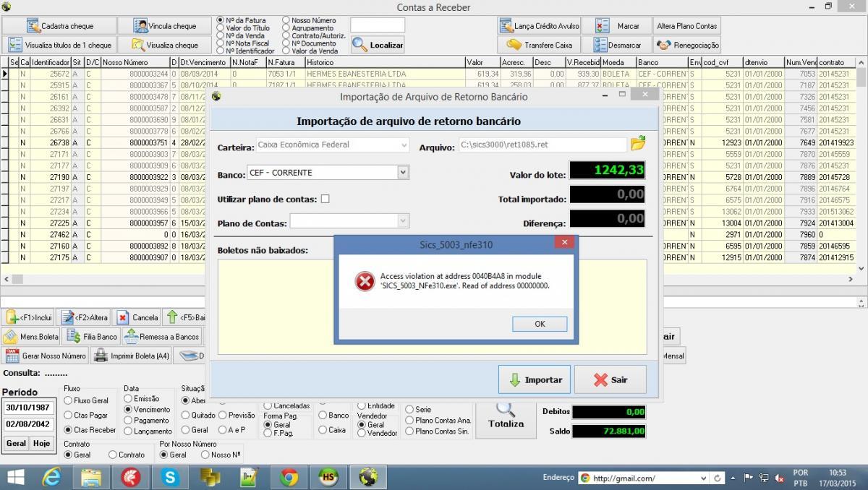Open the Carteira dropdown
Image resolution: width=868 pixels, height=490 pixels.
(x=404, y=145)
